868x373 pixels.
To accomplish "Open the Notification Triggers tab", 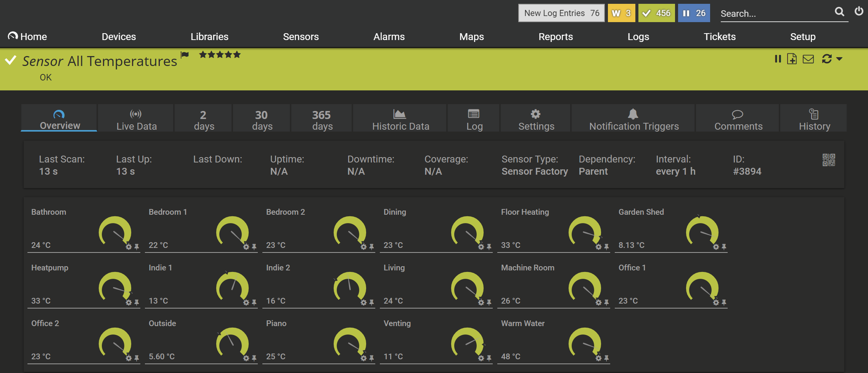I will tap(633, 120).
